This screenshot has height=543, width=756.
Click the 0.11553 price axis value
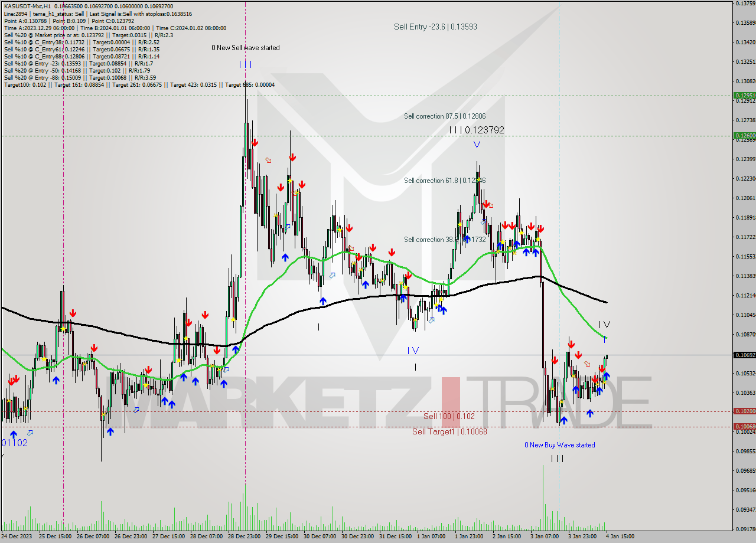click(746, 257)
